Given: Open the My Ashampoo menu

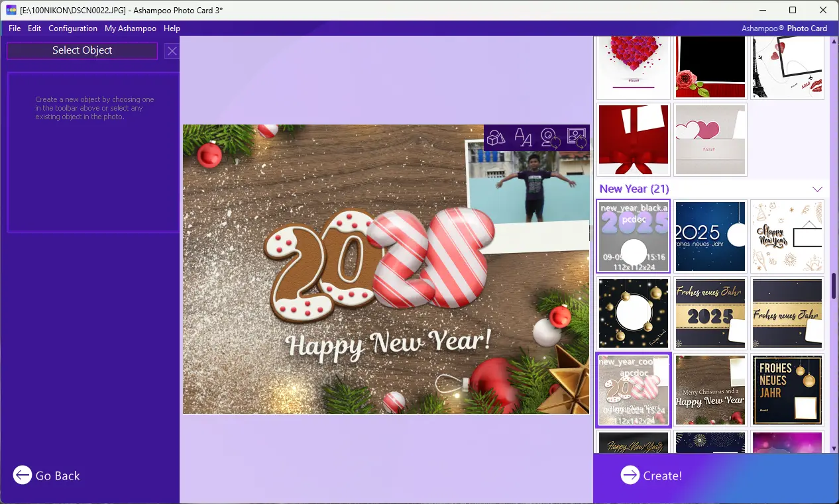Looking at the screenshot, I should coord(131,28).
